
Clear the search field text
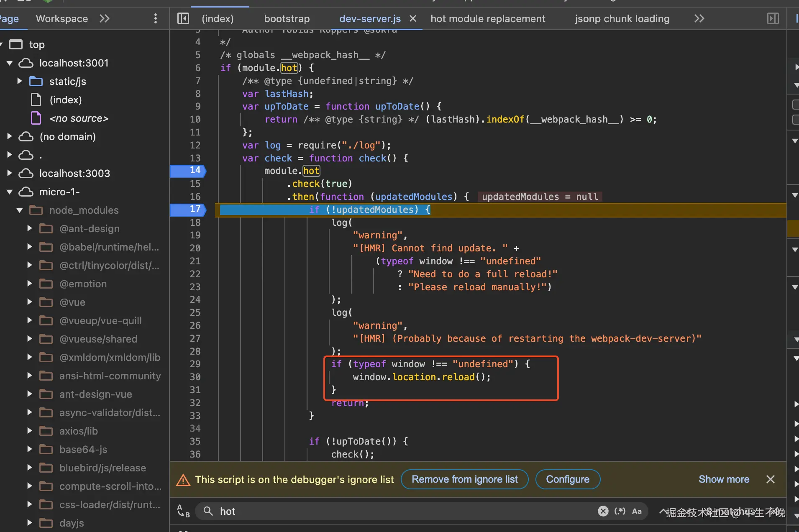click(x=603, y=511)
